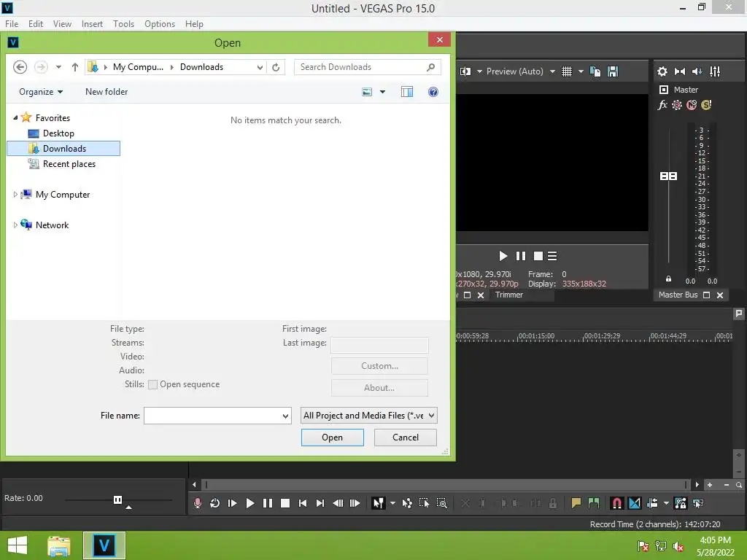Toggle Automatic Crossfades
747x560 pixels.
(635, 503)
